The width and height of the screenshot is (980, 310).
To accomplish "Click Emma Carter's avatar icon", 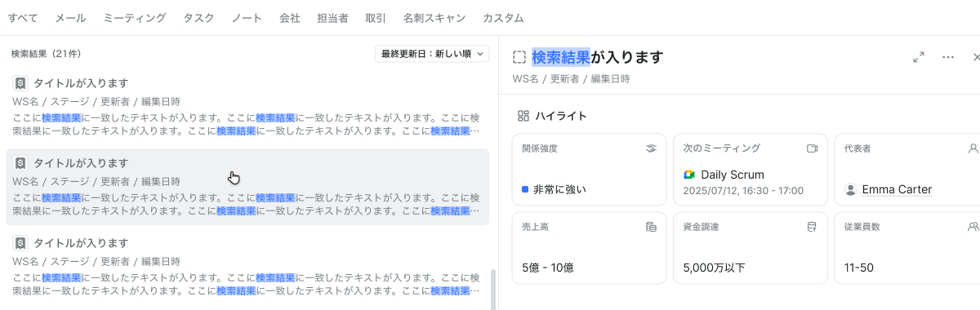I will (x=851, y=189).
